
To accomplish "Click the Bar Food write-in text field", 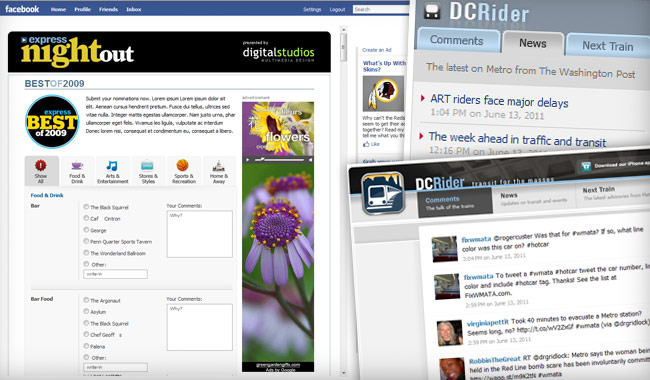I will click(x=115, y=367).
